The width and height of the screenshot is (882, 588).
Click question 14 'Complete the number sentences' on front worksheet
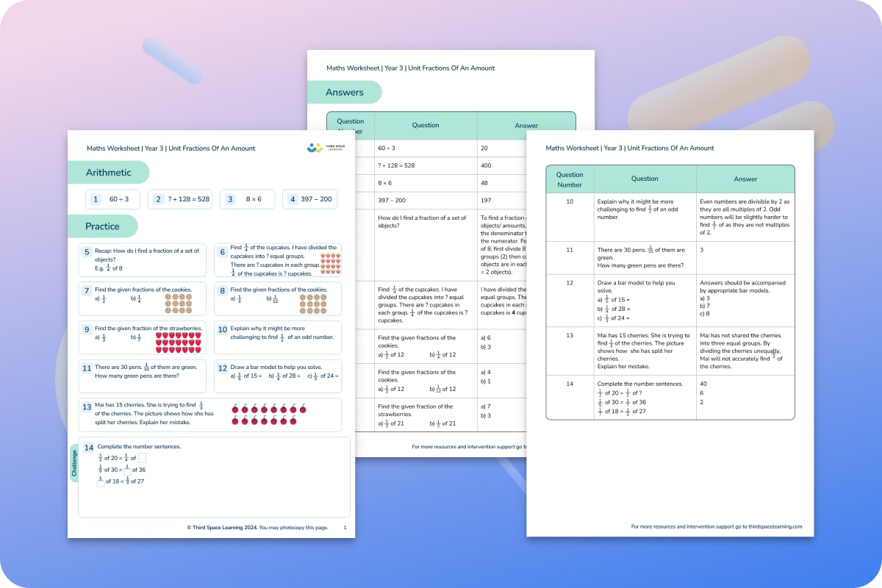pos(215,477)
